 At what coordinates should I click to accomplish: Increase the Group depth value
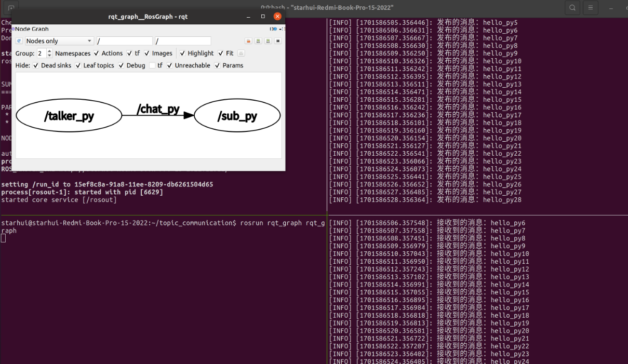point(49,51)
